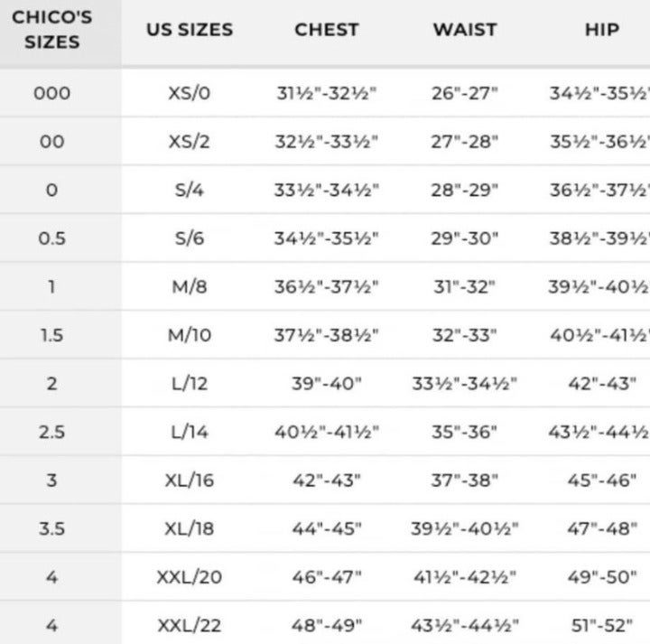Image resolution: width=650 pixels, height=644 pixels.
Task: Click the HIP column header
Action: (602, 30)
